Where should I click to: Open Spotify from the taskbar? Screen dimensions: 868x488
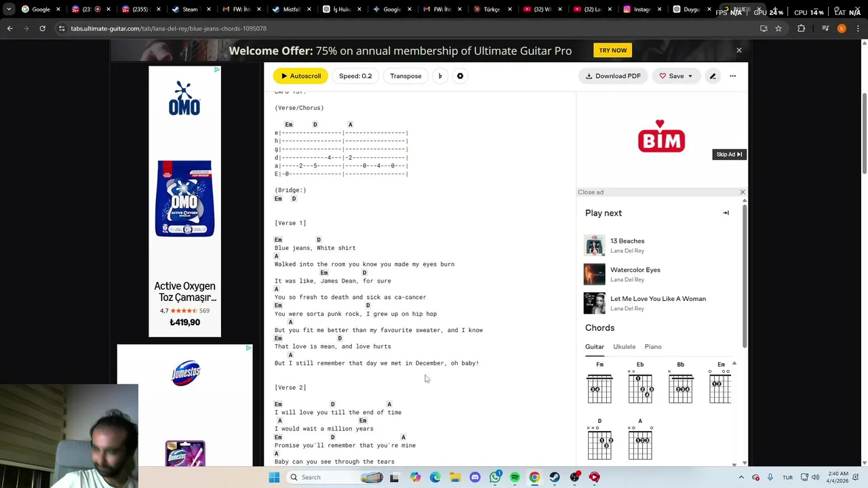pos(515,477)
